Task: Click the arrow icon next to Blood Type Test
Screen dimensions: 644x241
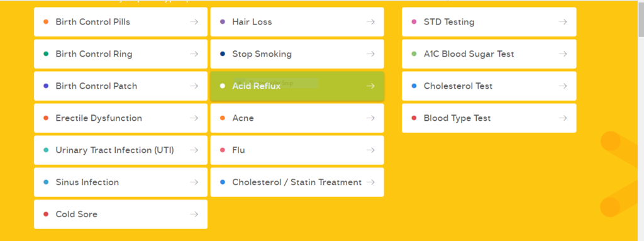Action: (563, 118)
